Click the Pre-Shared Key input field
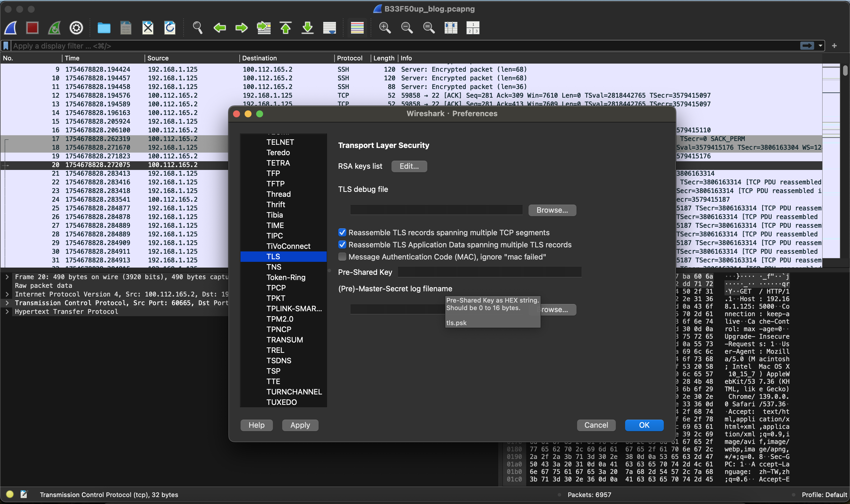The image size is (850, 504). 489,272
